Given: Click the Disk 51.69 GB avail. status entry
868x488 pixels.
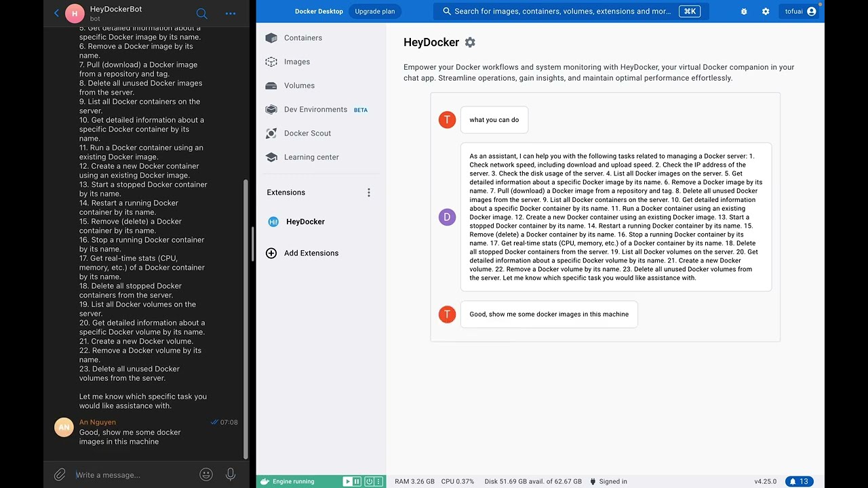Looking at the screenshot, I should point(533,481).
